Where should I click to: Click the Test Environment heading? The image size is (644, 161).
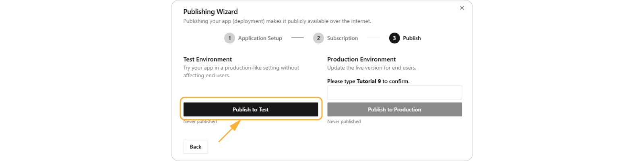(208, 59)
